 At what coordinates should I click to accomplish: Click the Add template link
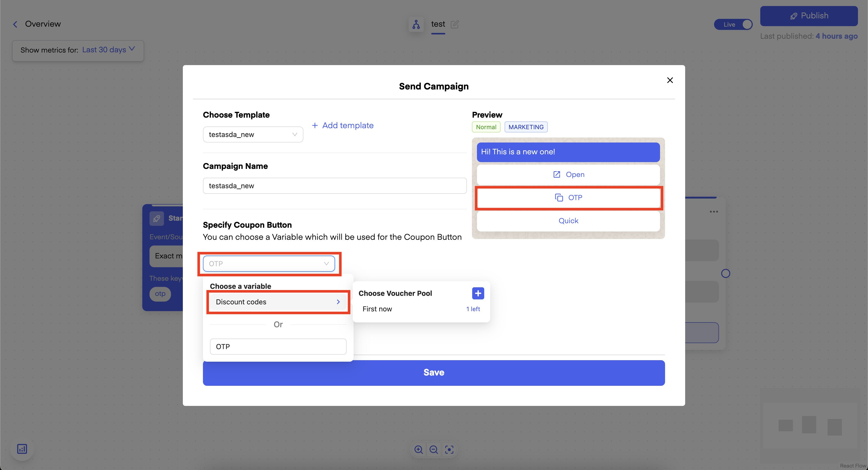click(x=343, y=125)
